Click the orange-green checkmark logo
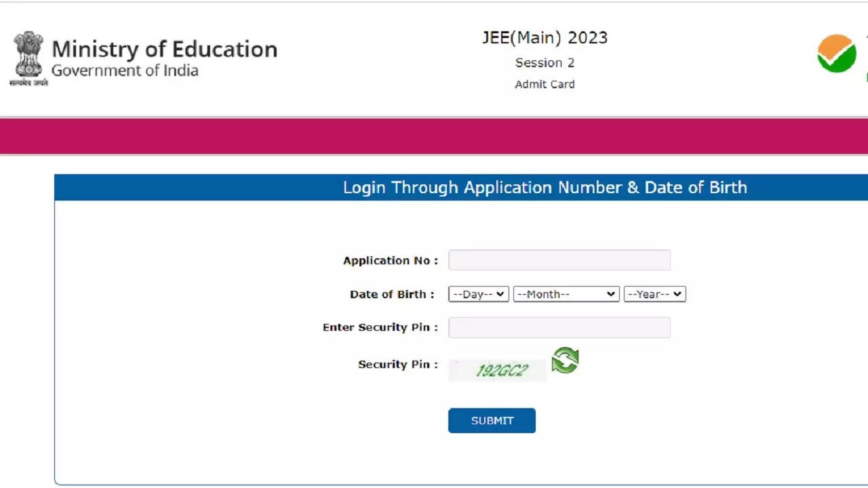This screenshot has width=868, height=488. (837, 54)
